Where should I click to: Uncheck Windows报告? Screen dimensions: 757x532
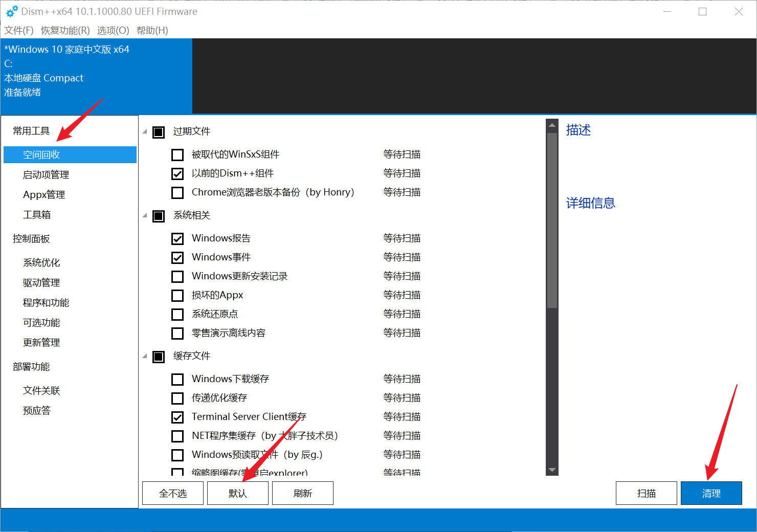pyautogui.click(x=177, y=239)
